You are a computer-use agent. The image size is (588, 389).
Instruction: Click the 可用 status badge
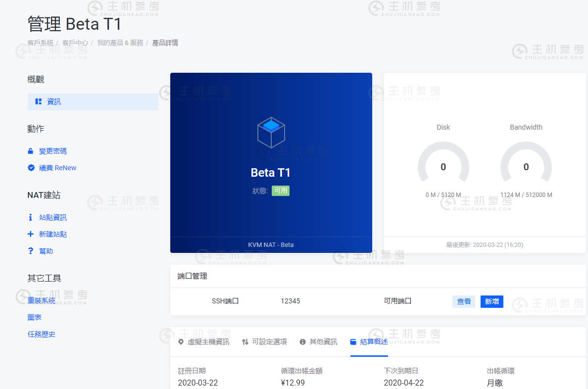tap(281, 190)
